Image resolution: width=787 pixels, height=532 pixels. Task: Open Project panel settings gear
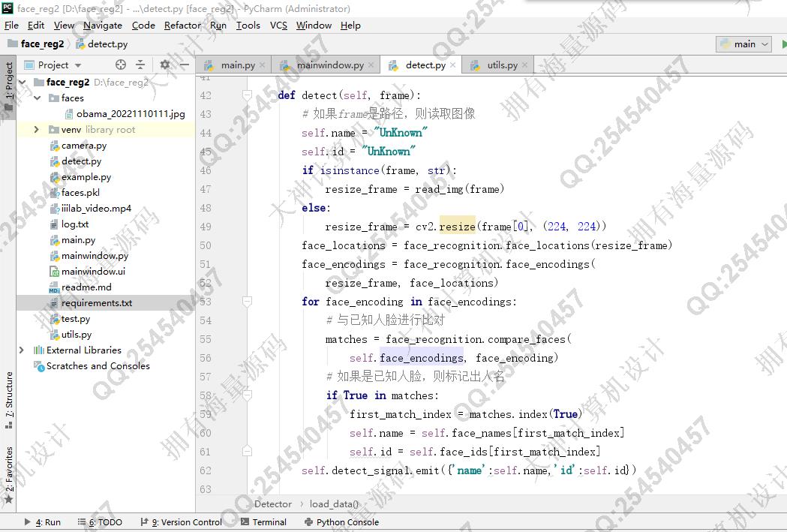click(165, 65)
